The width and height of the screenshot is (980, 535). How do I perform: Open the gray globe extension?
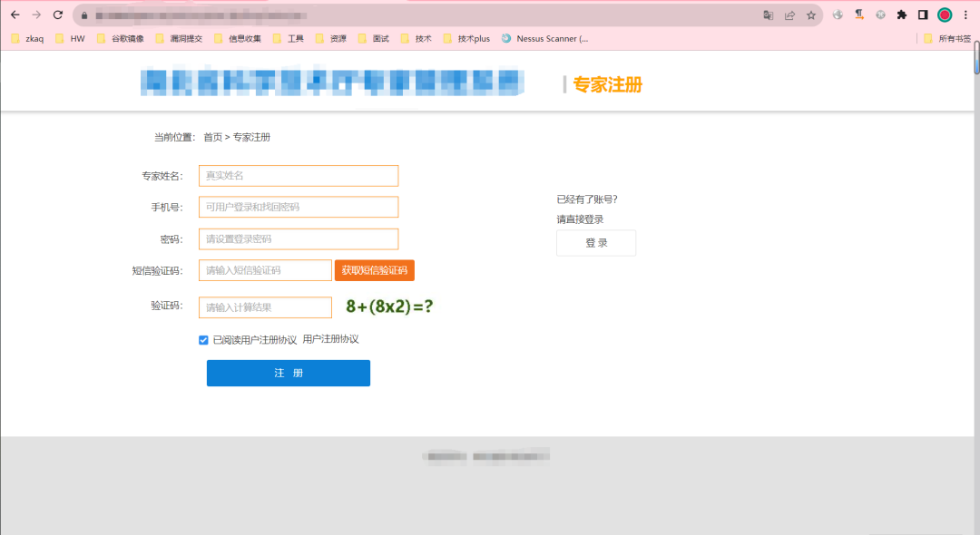point(838,15)
